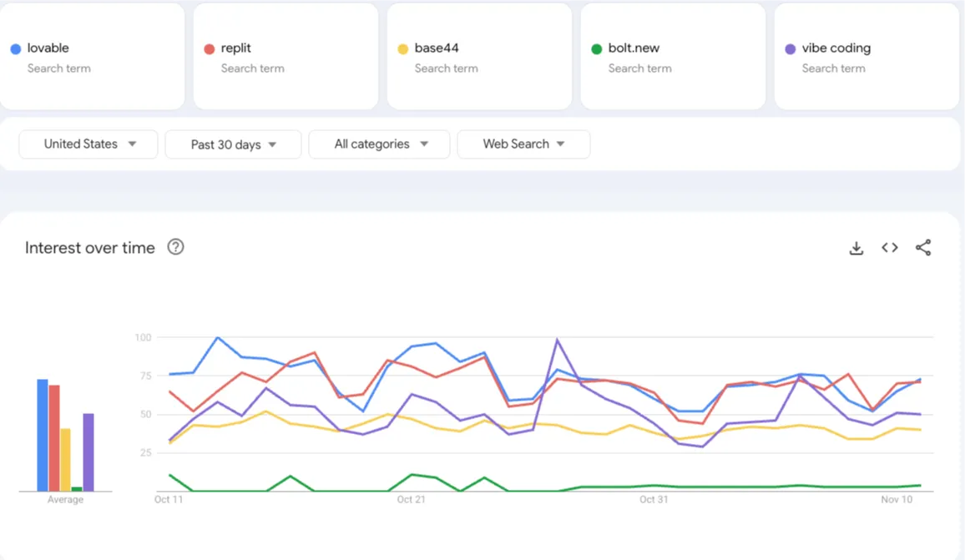Click the base44 Search term label
Viewport: 965px width, 560px height.
click(x=447, y=68)
